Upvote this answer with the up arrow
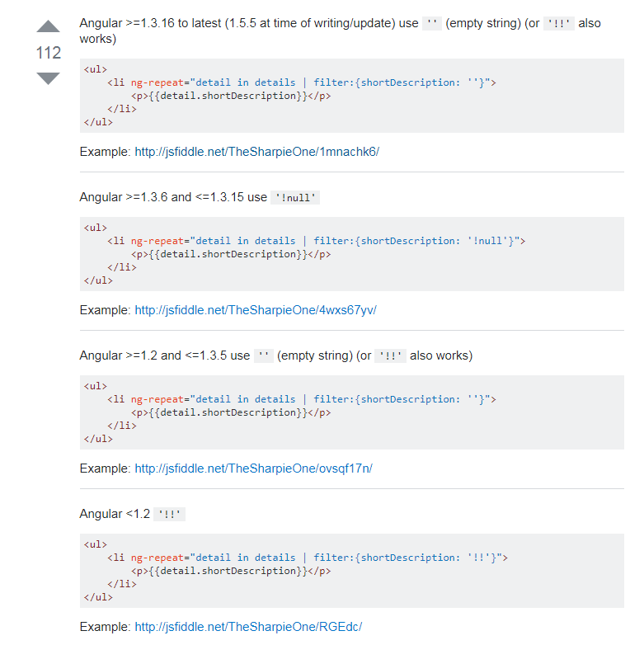This screenshot has height=645, width=644. pyautogui.click(x=49, y=27)
